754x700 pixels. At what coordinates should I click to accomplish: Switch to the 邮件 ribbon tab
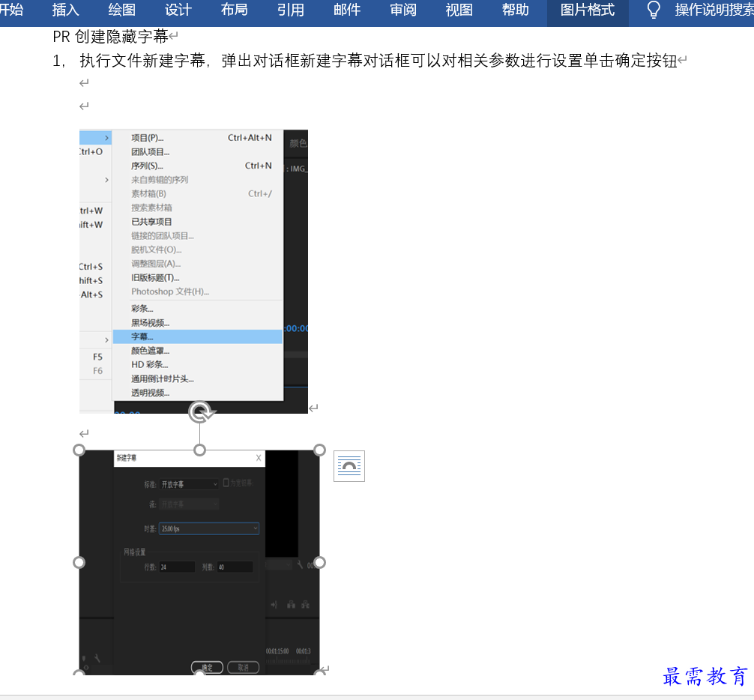pos(347,10)
